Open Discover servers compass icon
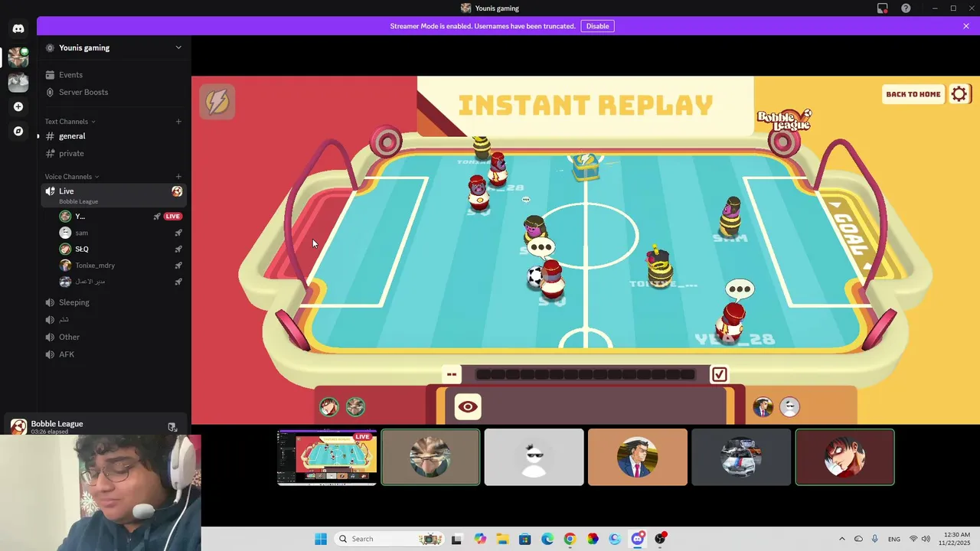 coord(18,131)
